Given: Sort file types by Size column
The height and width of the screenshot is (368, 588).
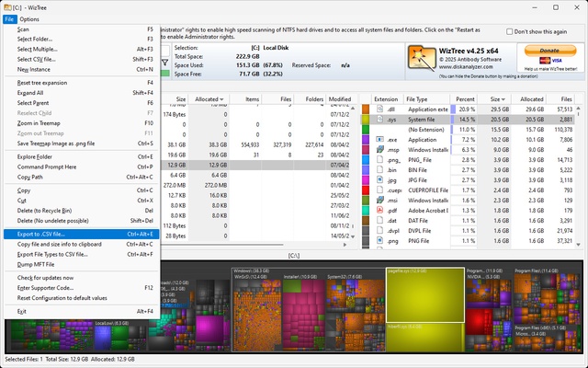Looking at the screenshot, I should tap(494, 99).
